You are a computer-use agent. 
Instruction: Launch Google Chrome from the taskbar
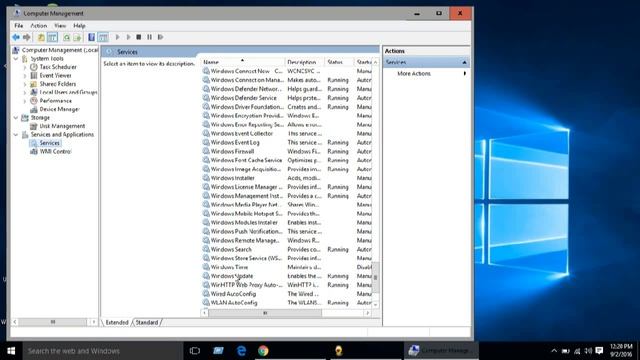pyautogui.click(x=263, y=351)
